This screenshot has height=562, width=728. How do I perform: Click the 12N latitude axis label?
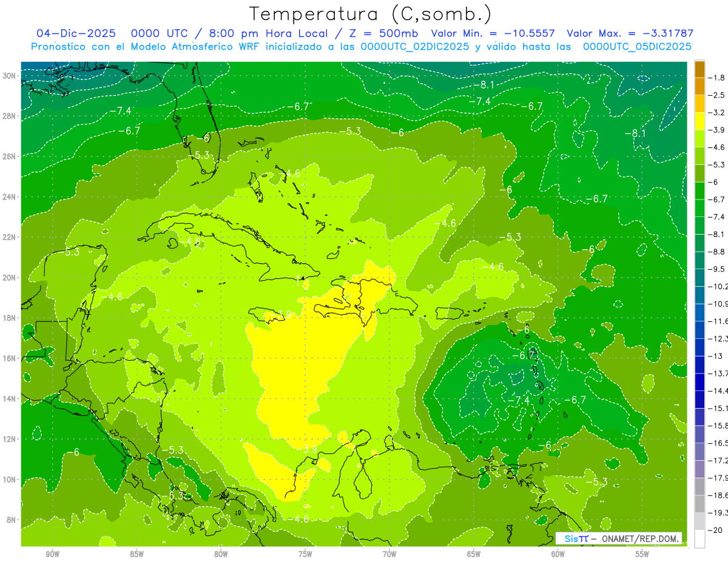coord(9,439)
